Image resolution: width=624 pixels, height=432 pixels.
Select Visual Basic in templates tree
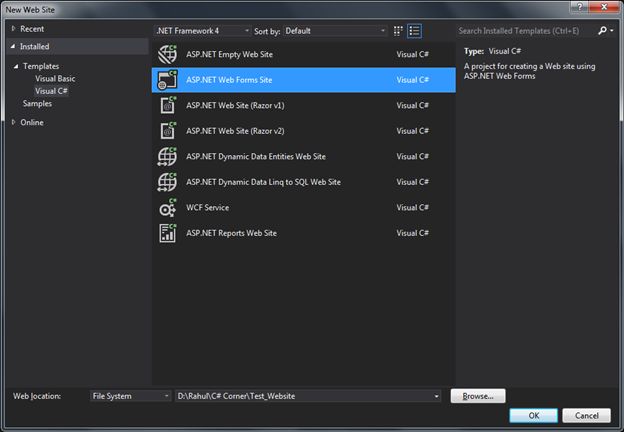coord(55,78)
